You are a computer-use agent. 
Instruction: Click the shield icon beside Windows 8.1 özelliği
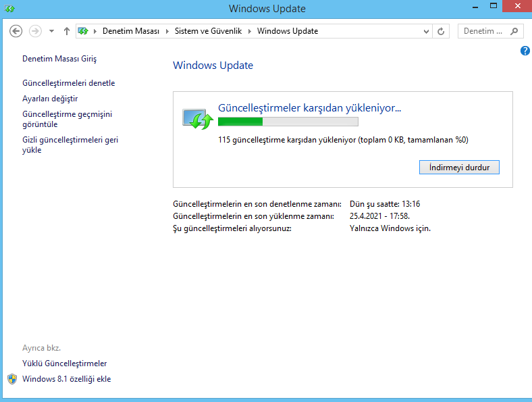(12, 379)
